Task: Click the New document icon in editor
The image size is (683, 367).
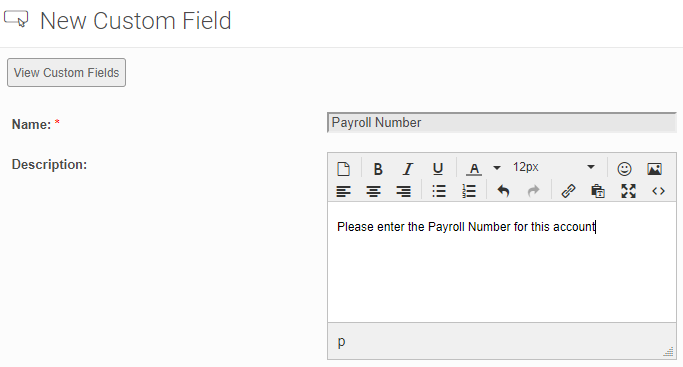Action: point(343,168)
